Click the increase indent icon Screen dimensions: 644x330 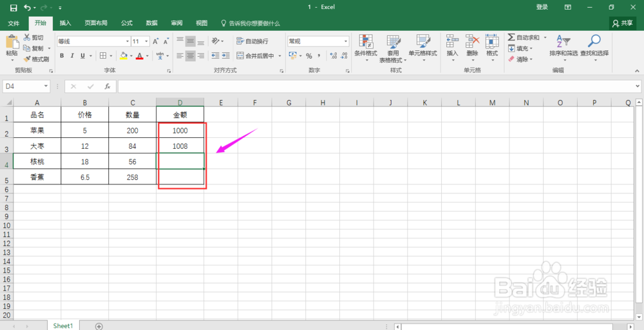tap(225, 56)
